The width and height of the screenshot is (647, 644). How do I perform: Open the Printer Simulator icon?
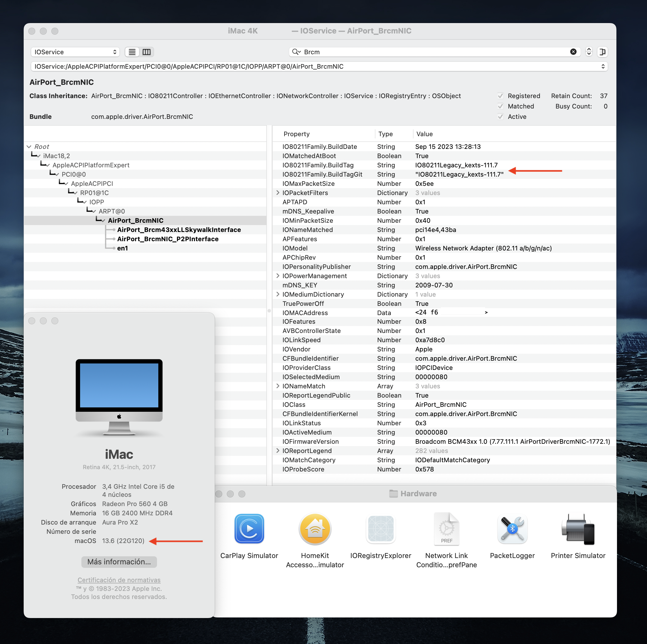[578, 529]
